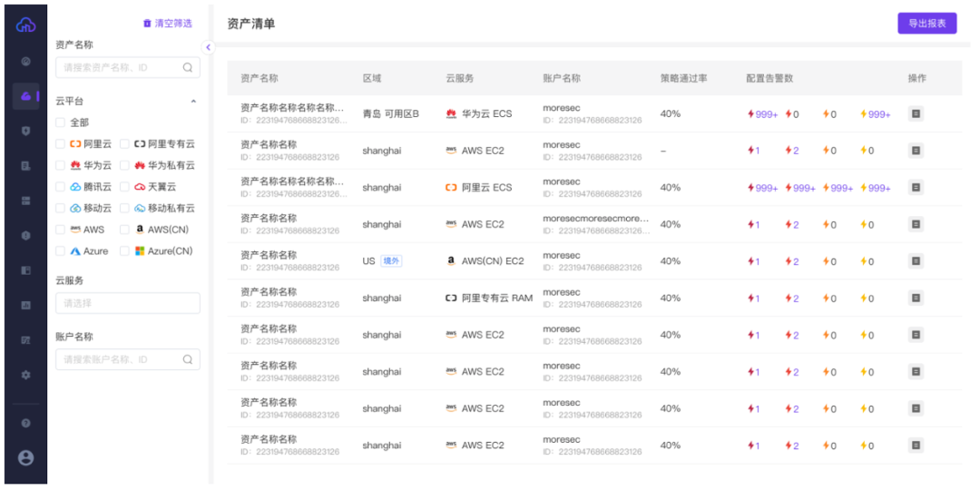
Task: Click the trash icon beside 清空筛选
Action: coord(147,23)
